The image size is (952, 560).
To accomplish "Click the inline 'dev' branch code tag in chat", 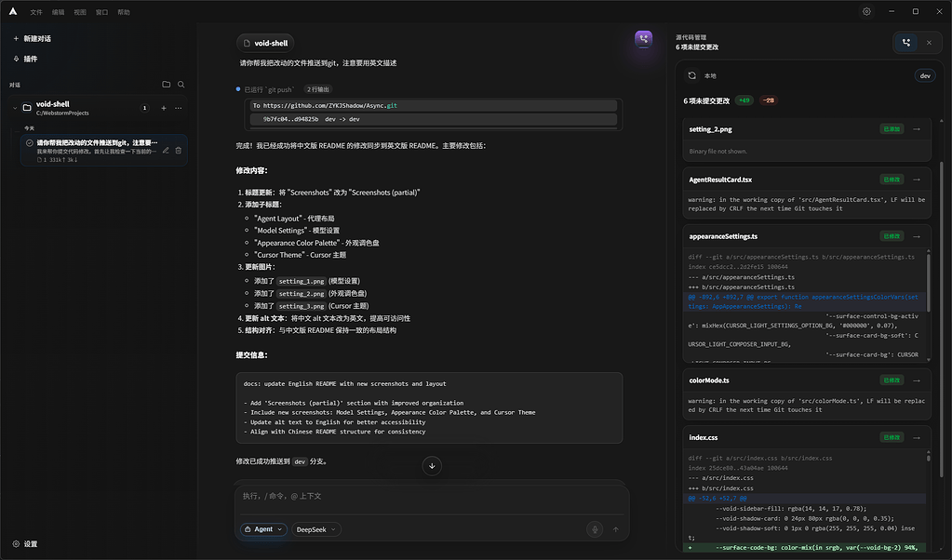I will pos(300,461).
